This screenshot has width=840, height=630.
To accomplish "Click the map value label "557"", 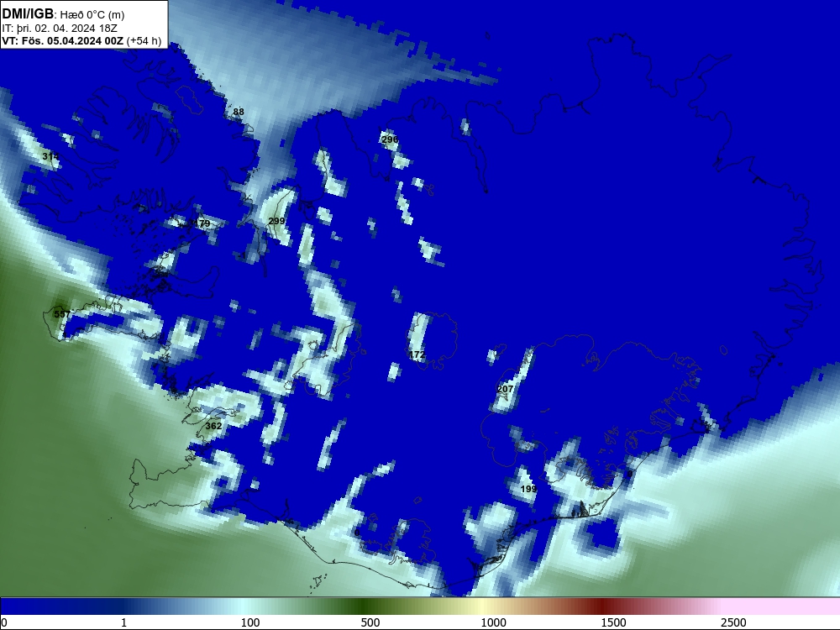I will (61, 314).
